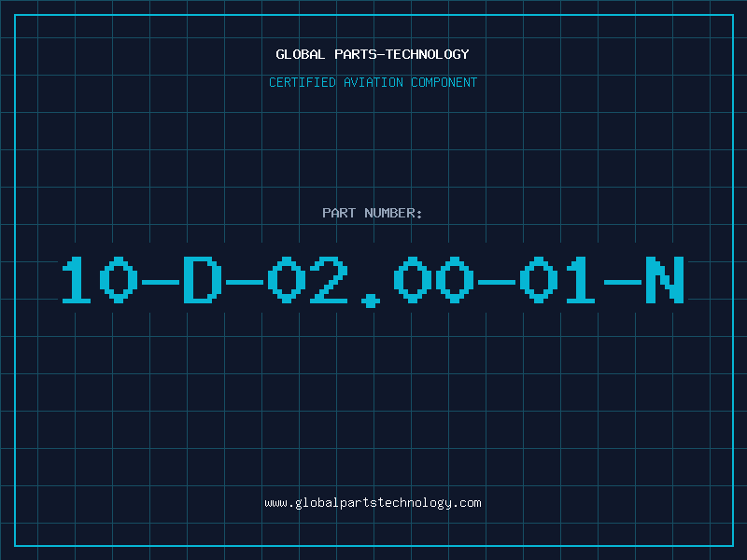This screenshot has height=560, width=747.
Task: Select the 01 segment of the part number
Action: click(557, 280)
